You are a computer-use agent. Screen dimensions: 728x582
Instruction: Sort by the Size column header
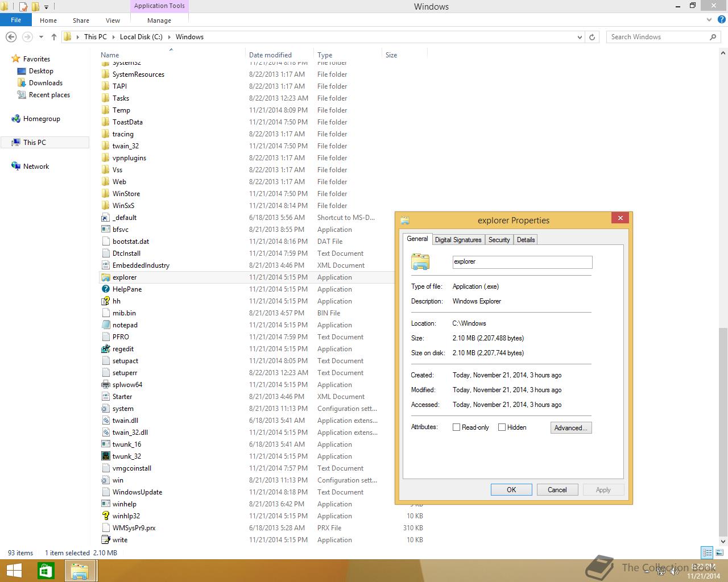point(404,55)
